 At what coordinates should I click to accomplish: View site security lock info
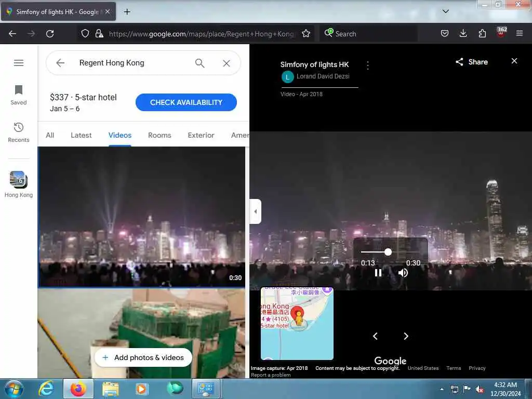pyautogui.click(x=99, y=33)
